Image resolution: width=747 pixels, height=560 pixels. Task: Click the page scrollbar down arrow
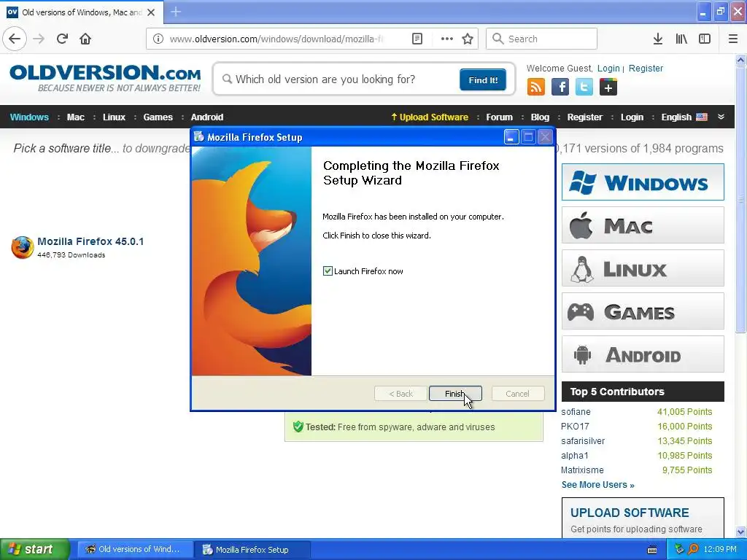point(741,532)
